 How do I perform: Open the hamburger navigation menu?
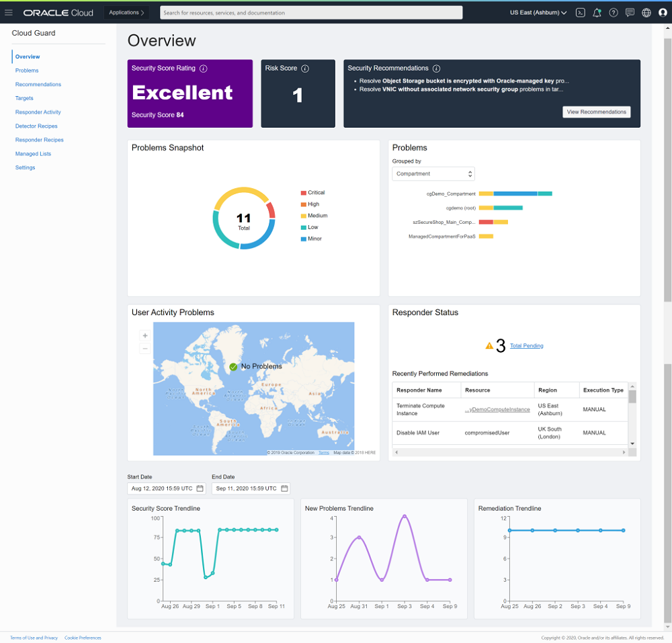(9, 12)
